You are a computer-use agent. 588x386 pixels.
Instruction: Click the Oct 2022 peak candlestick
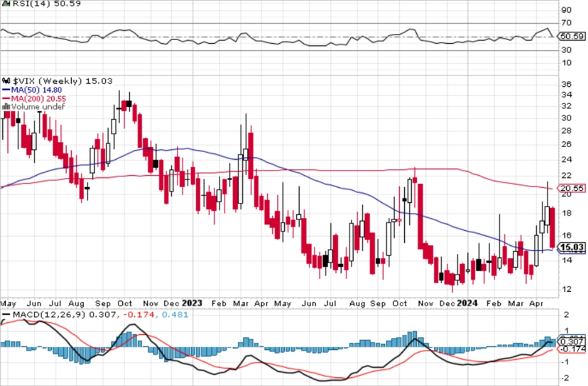[129, 102]
